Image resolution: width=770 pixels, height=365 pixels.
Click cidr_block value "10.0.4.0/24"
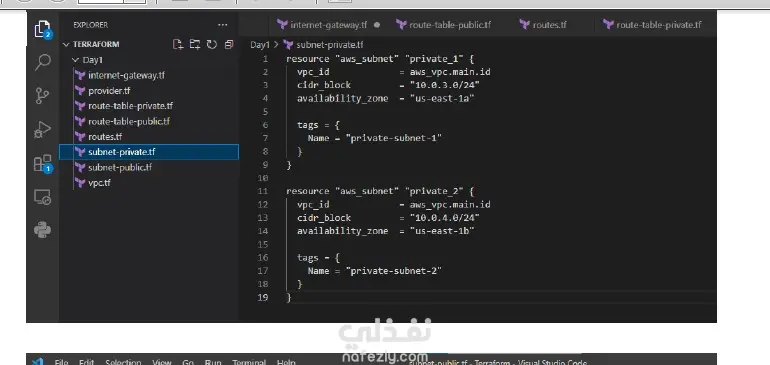coord(445,218)
